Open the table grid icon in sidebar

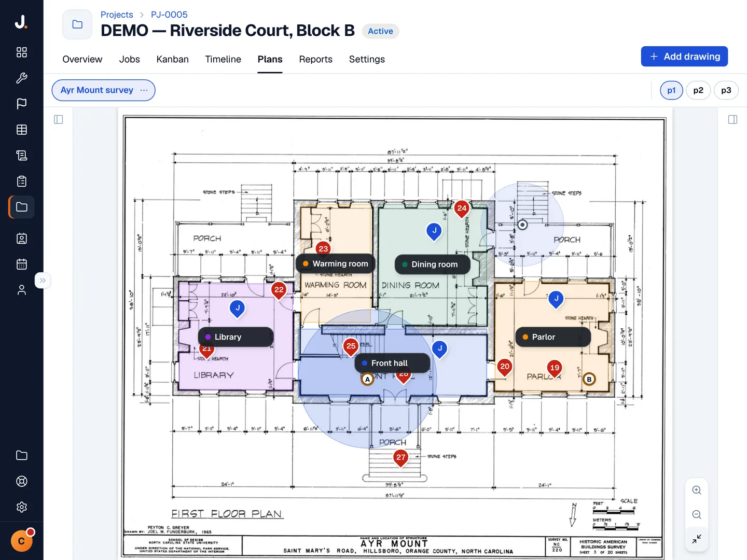pos(22,130)
